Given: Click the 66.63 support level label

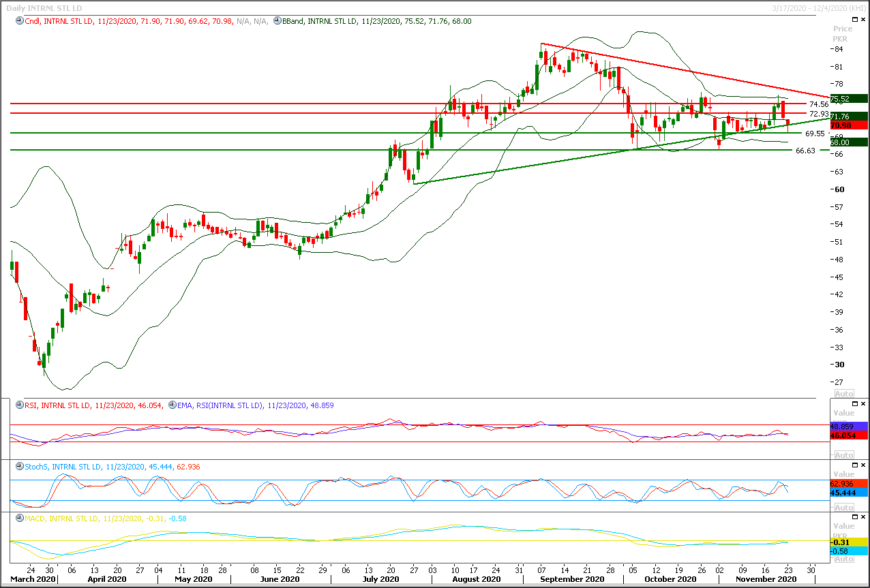Looking at the screenshot, I should pyautogui.click(x=805, y=151).
